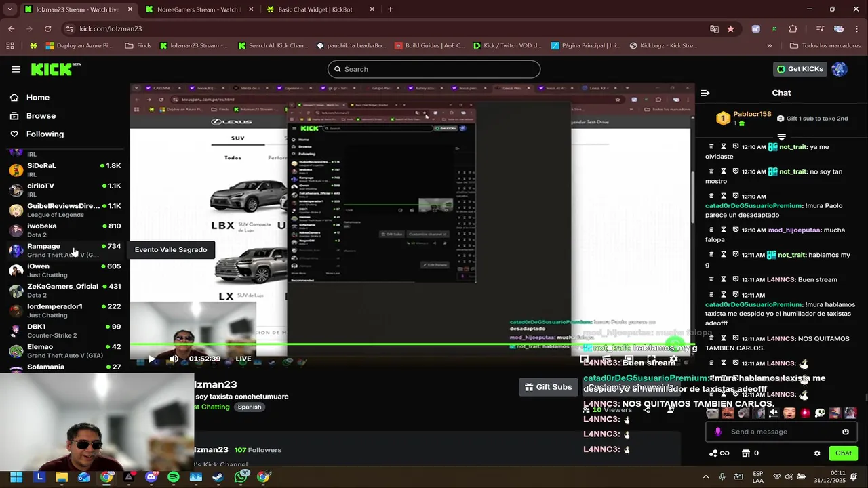
Task: Send message with green Chat button
Action: (844, 453)
